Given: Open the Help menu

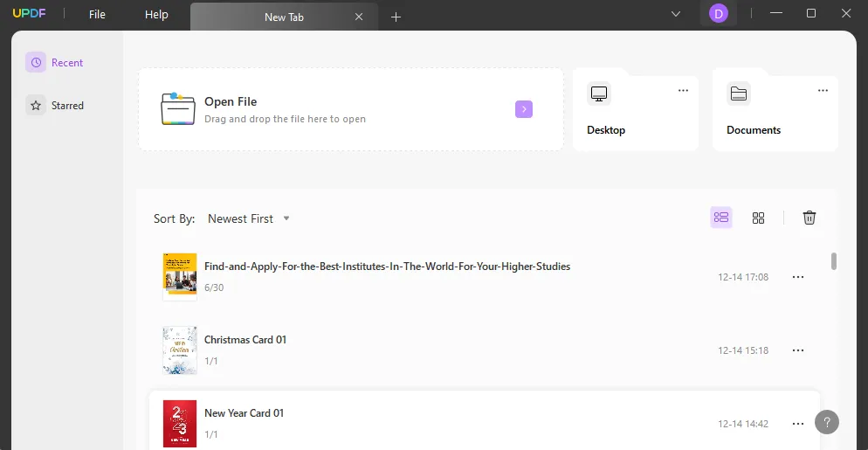Looking at the screenshot, I should point(156,15).
